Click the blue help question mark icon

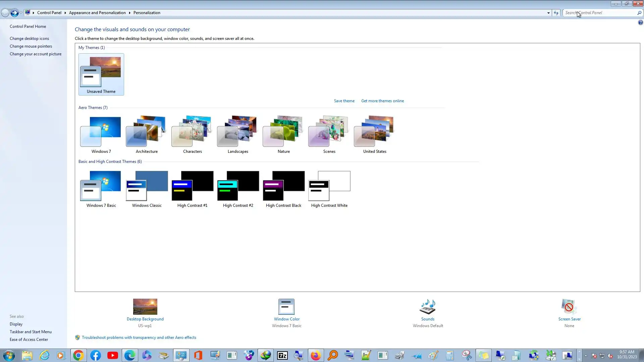coord(640,22)
